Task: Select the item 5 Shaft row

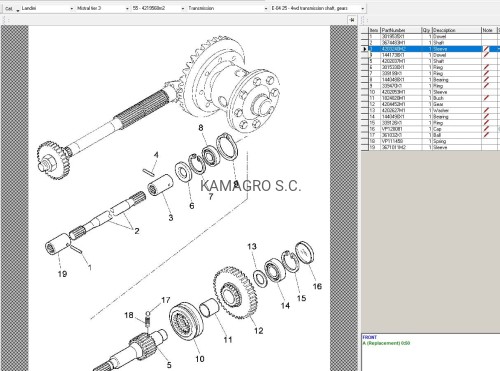Action: [x=433, y=61]
